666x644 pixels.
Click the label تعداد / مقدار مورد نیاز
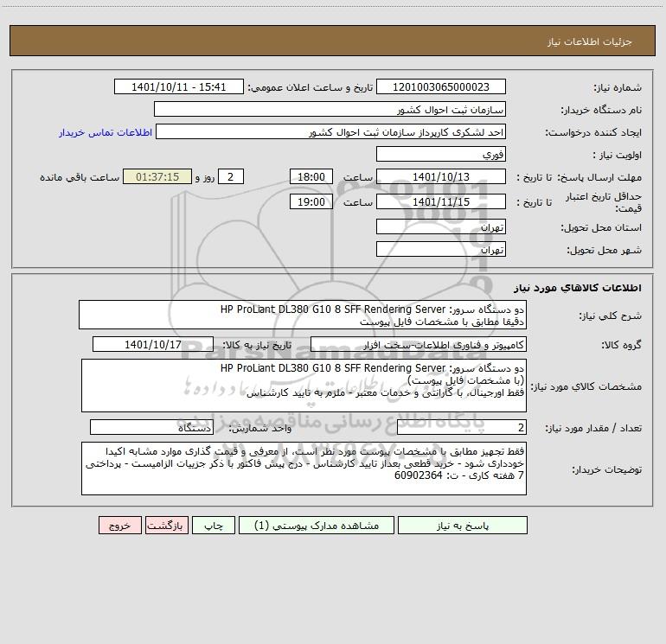593,429
